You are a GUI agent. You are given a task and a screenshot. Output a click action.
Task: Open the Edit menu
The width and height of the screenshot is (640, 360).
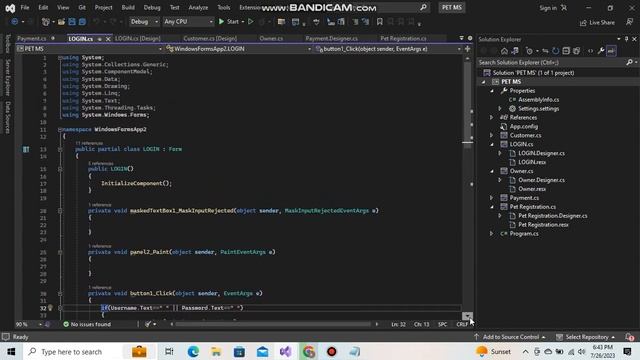43,7
